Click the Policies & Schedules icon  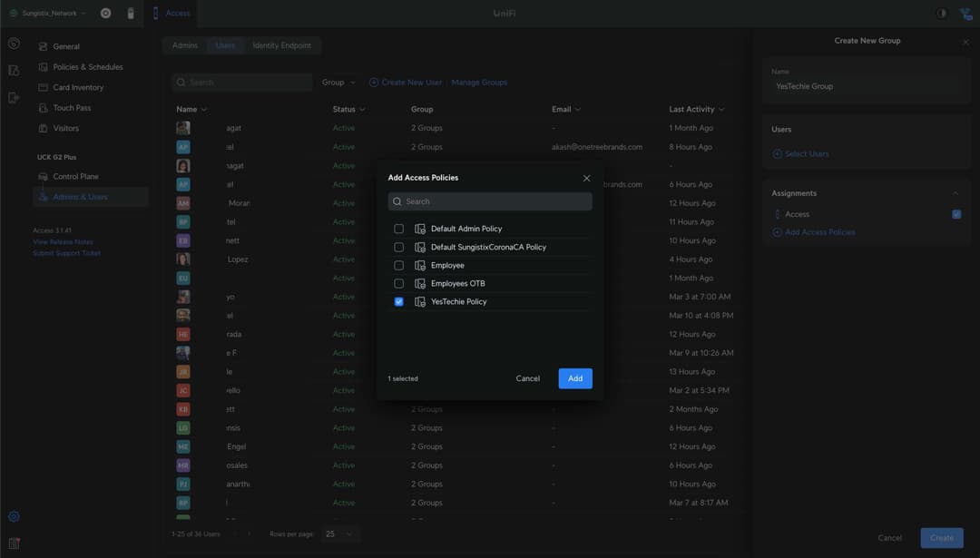tap(44, 67)
